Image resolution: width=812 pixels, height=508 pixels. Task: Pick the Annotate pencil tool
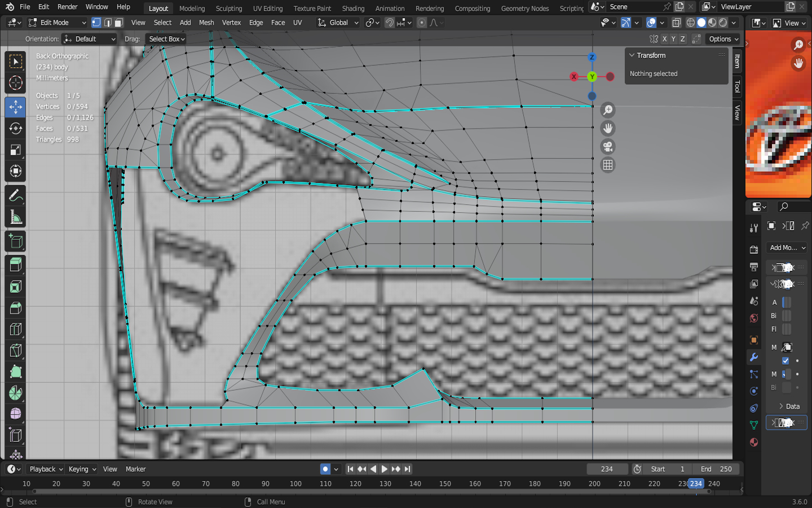(x=16, y=196)
